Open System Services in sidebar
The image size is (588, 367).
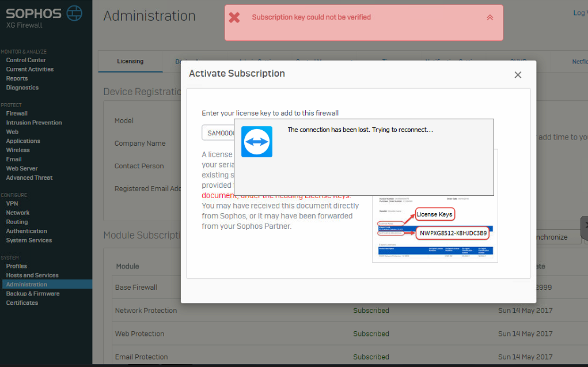(x=29, y=240)
